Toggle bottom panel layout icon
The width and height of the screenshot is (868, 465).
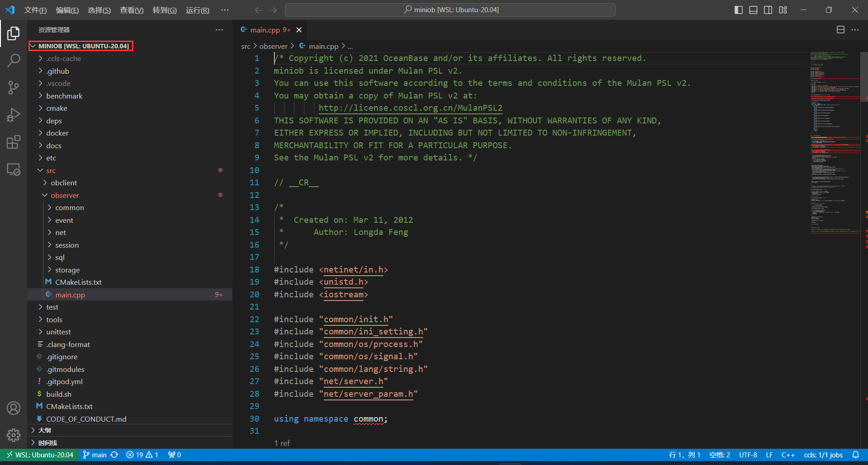click(753, 10)
